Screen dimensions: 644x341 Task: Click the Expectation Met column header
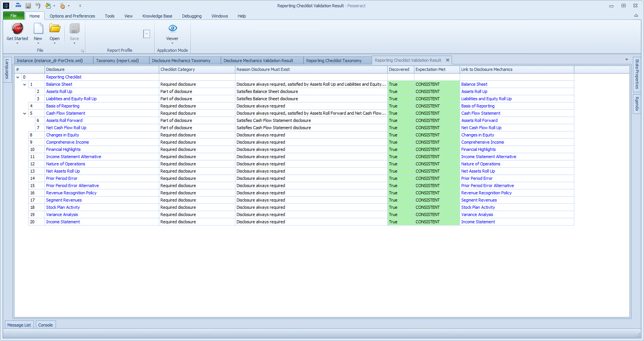[x=437, y=69]
